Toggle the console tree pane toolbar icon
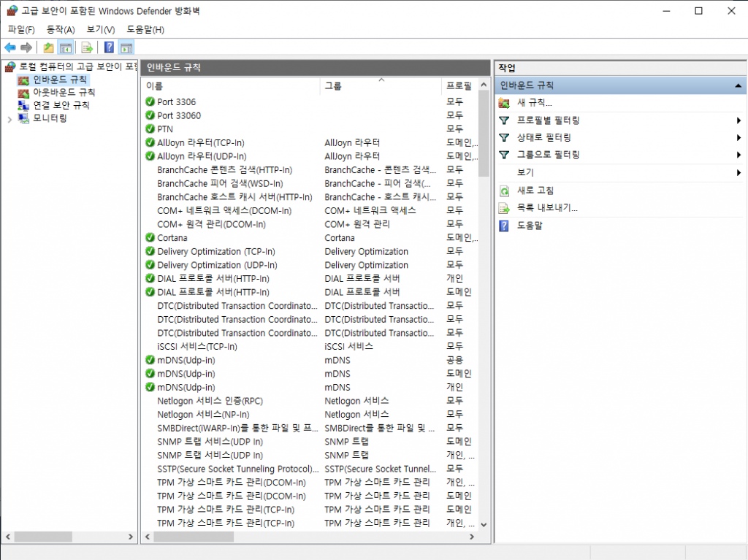The image size is (748, 560). click(65, 47)
